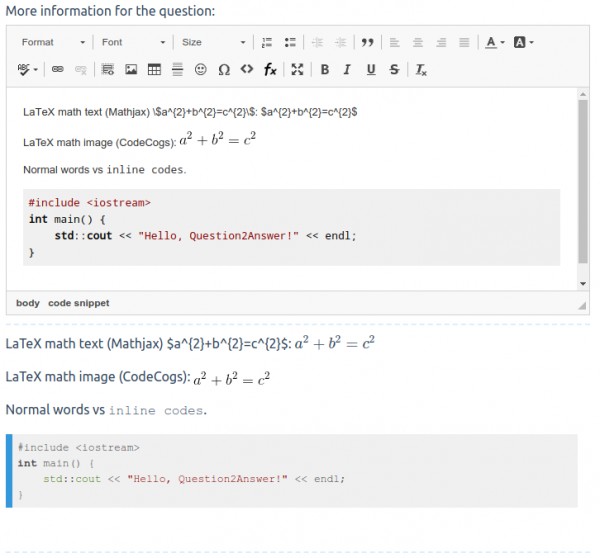Open the math formula (fx) tool
The height and width of the screenshot is (558, 600).
[x=270, y=69]
